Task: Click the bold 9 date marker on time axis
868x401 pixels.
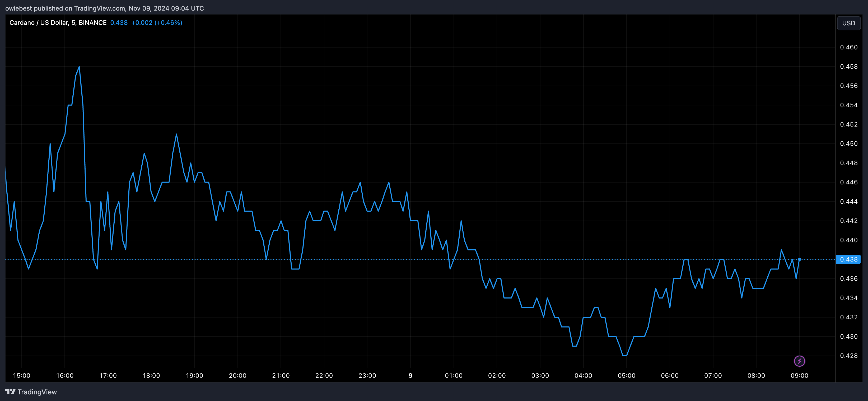Action: [x=410, y=375]
